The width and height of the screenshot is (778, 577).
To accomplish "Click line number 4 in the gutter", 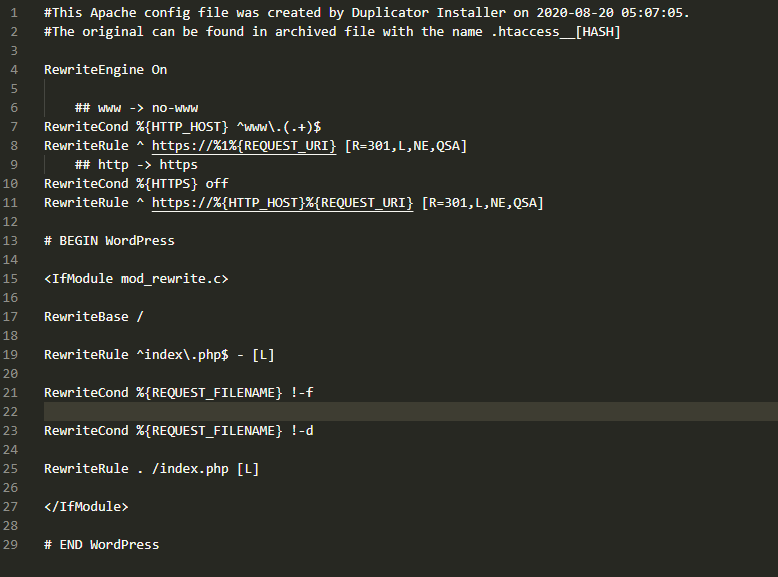I will click(14, 70).
